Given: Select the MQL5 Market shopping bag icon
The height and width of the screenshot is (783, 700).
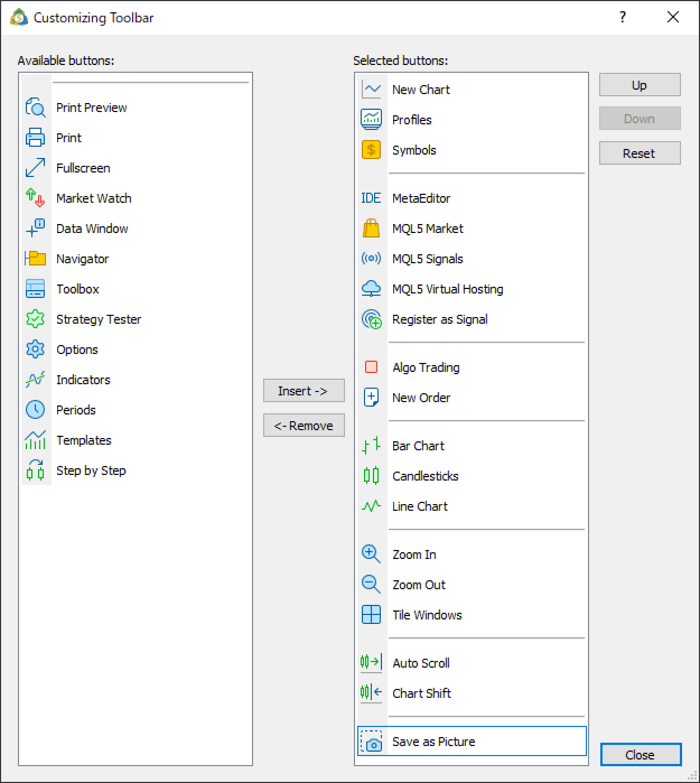Looking at the screenshot, I should coord(371,229).
